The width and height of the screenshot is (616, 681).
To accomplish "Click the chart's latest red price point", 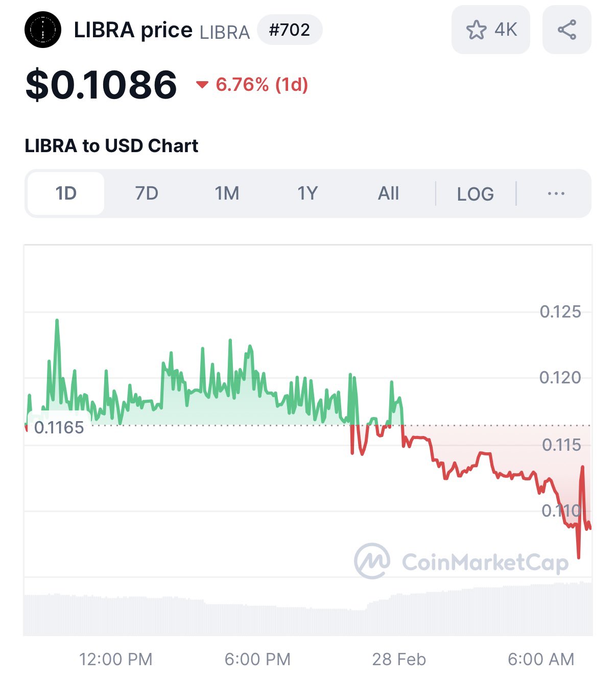I will [590, 528].
